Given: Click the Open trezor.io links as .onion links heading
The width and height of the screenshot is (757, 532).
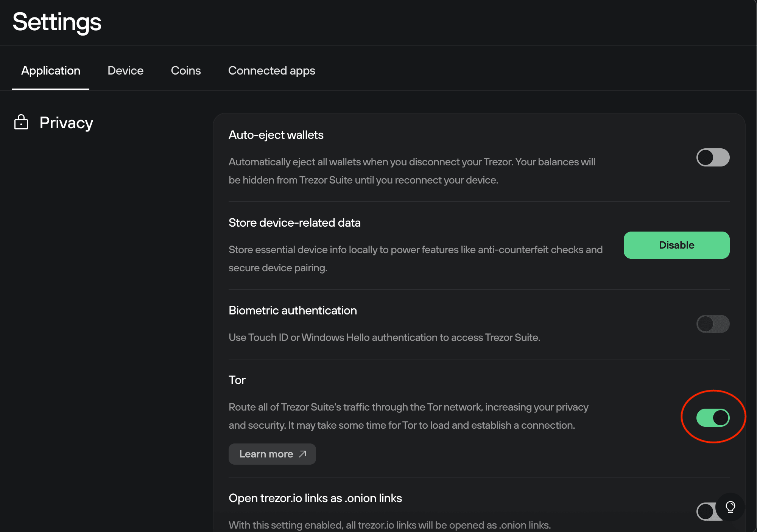Looking at the screenshot, I should coord(315,498).
